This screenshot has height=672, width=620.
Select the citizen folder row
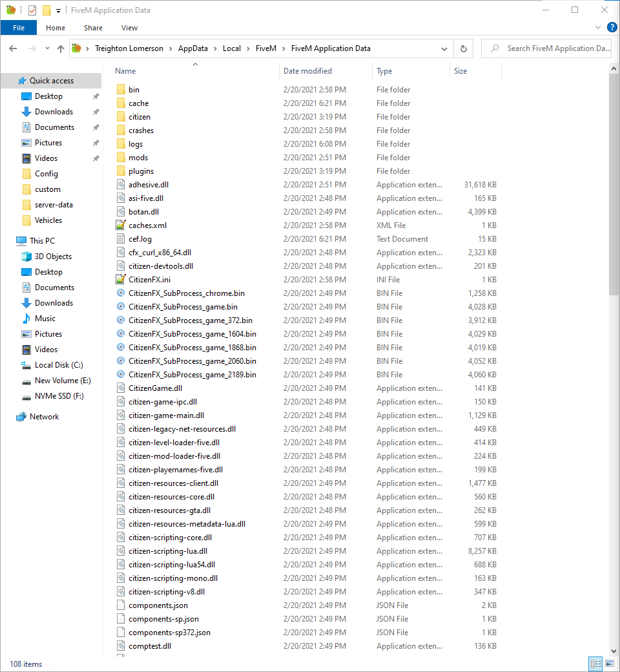coord(306,117)
